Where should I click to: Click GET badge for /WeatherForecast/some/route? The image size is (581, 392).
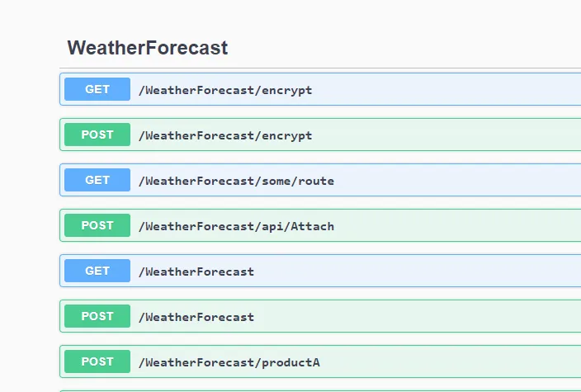[97, 180]
